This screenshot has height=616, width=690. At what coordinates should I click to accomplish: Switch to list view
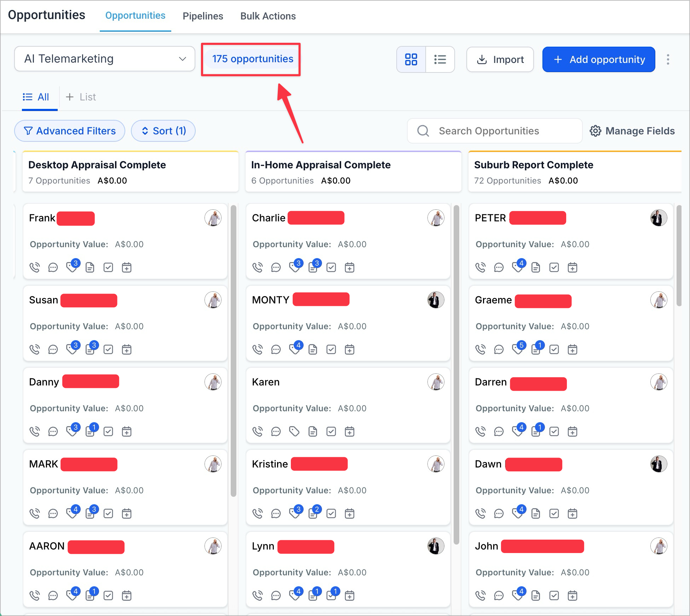click(440, 59)
